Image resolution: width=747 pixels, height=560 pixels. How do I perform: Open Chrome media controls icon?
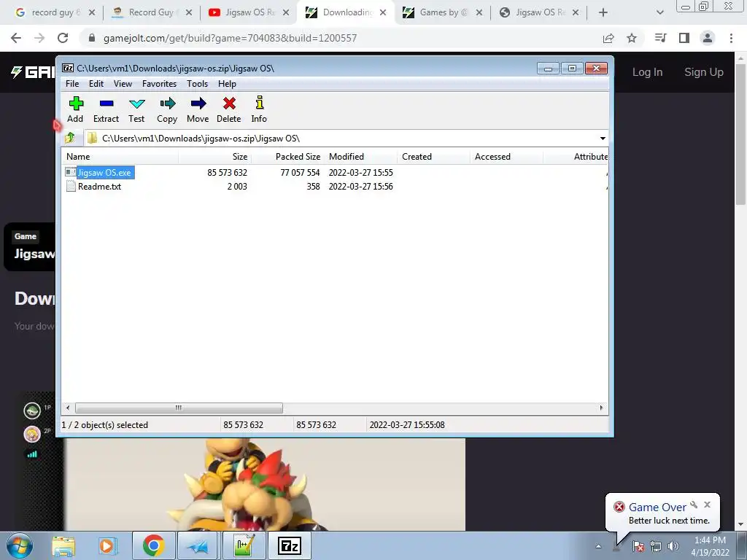(661, 38)
